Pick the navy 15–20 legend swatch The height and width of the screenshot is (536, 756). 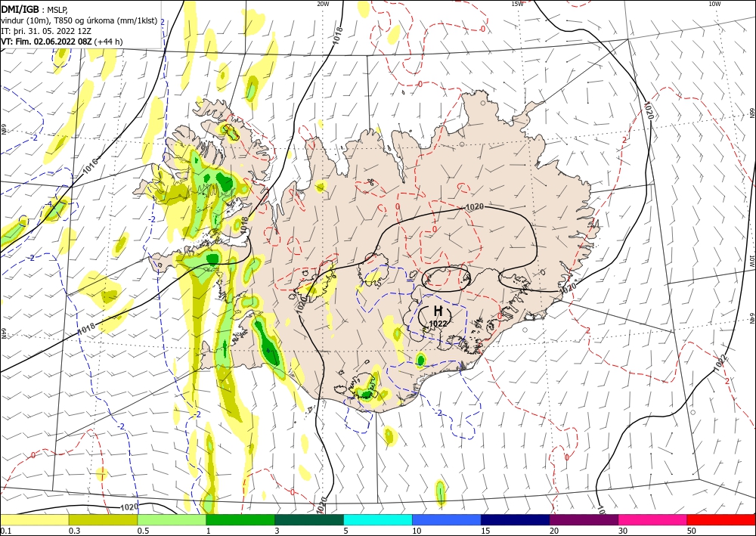click(x=516, y=519)
